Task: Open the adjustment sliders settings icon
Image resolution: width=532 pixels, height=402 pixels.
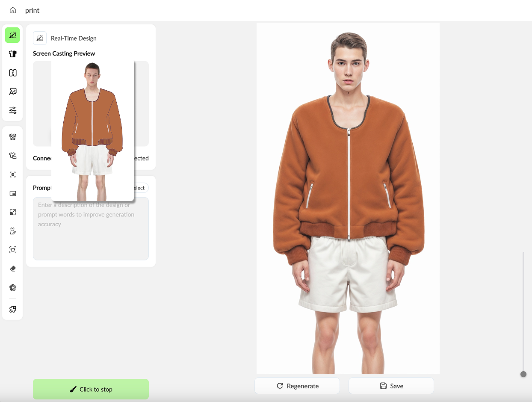Action: (x=12, y=111)
